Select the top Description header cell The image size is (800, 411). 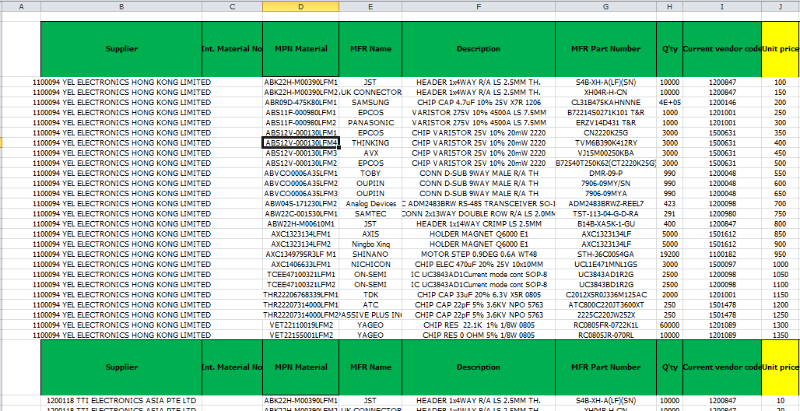(478, 48)
